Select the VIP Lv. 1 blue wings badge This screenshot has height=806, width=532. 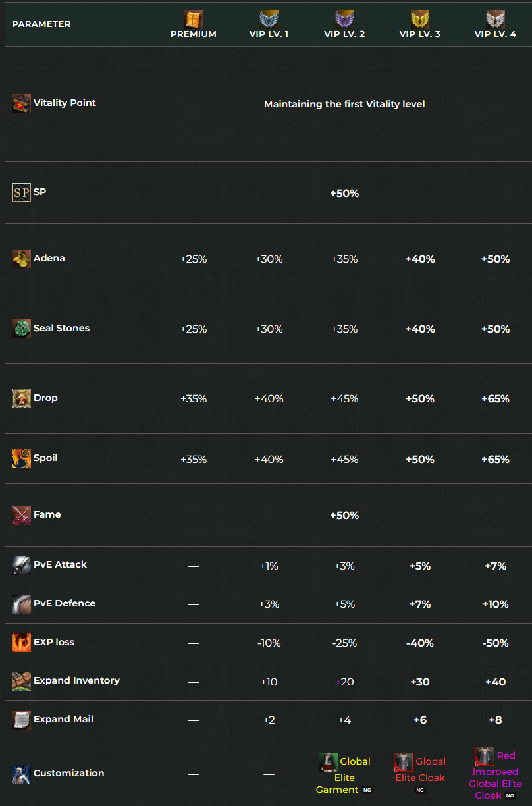click(269, 18)
